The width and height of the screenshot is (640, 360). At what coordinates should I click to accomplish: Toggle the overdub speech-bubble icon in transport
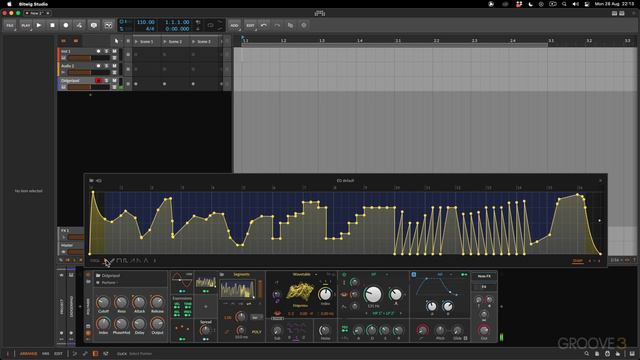point(94,25)
